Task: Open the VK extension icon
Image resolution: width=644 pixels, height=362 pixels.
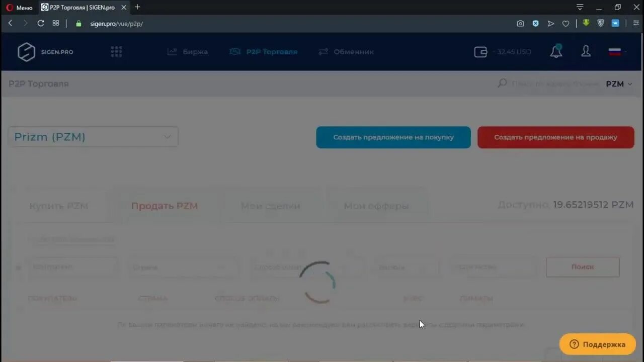Action: (615, 23)
